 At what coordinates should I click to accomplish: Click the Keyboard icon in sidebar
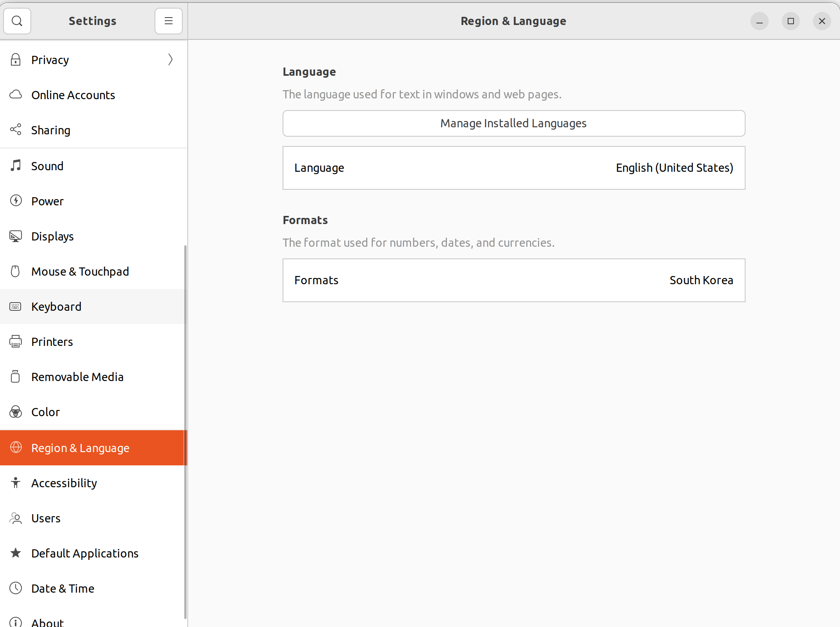pos(16,306)
